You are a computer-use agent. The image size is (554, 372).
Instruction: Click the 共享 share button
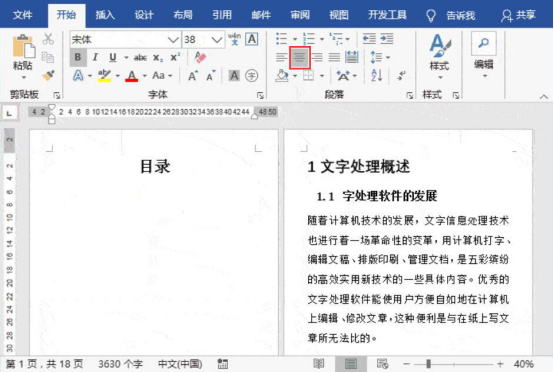click(x=518, y=15)
